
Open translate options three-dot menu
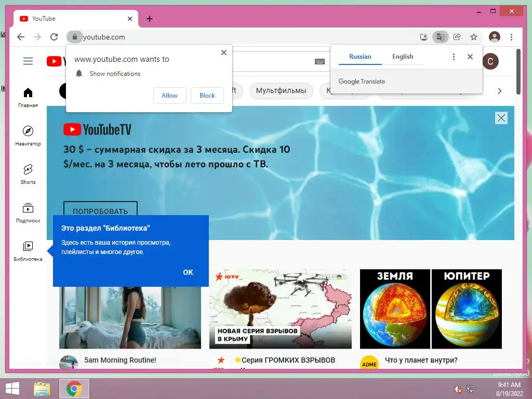(x=454, y=57)
